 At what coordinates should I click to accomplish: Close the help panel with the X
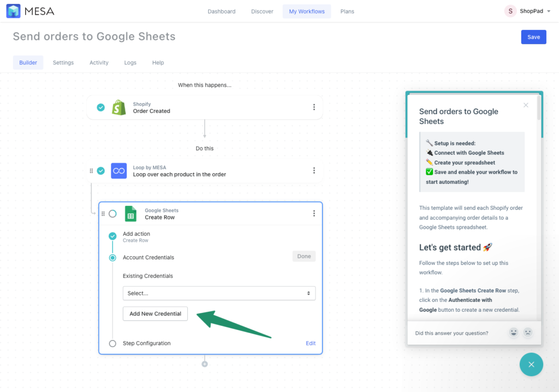(x=526, y=105)
